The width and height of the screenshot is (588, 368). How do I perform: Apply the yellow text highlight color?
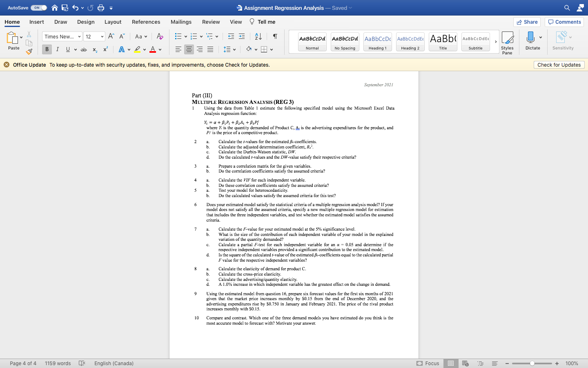(x=137, y=49)
